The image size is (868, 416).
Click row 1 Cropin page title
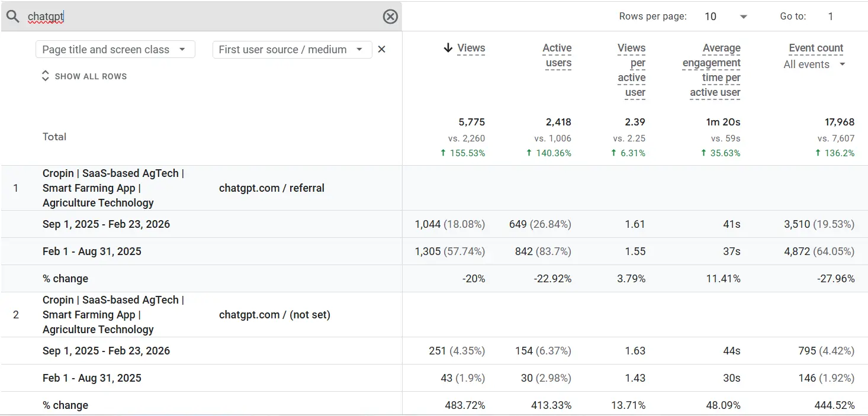tap(112, 188)
